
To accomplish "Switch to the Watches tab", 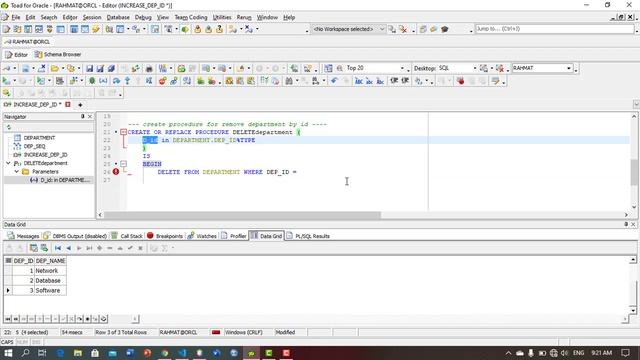I will (202, 236).
